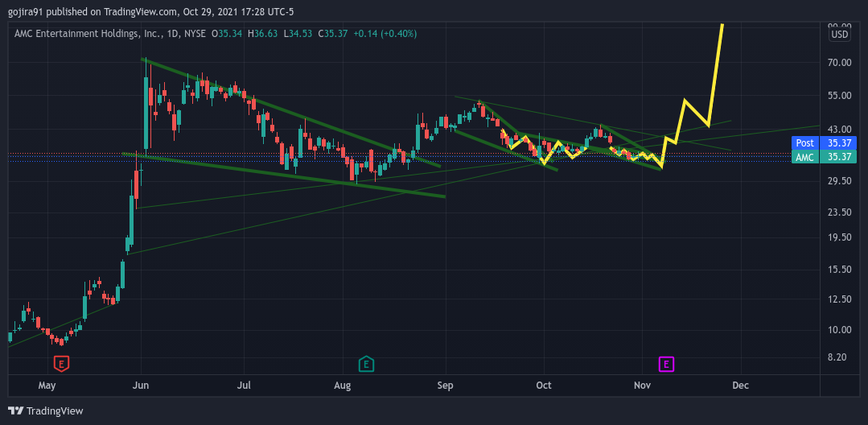
Task: Click the 15.50 price axis label
Action: 839,270
